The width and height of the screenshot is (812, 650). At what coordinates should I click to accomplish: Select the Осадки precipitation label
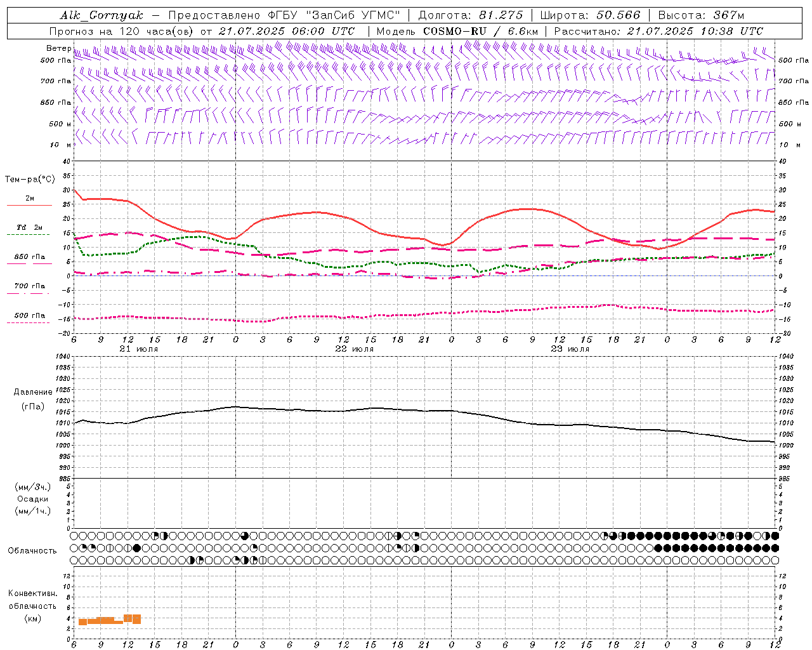pos(33,499)
